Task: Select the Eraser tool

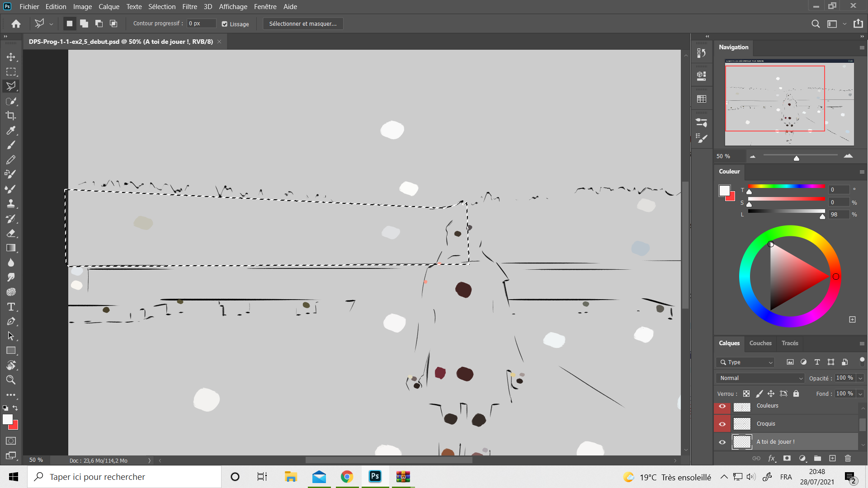Action: coord(11,233)
